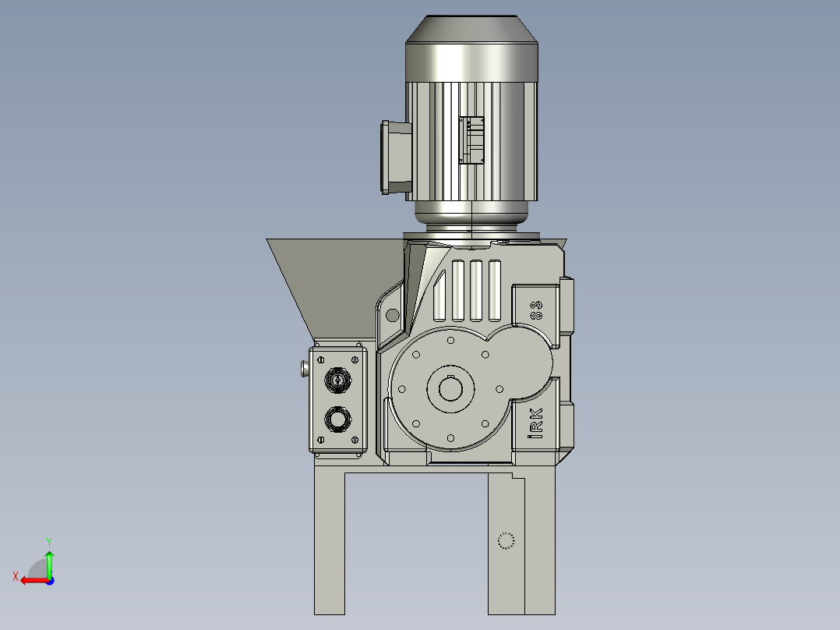
Task: Click the green Y axis arrow of triad
Action: (49, 564)
